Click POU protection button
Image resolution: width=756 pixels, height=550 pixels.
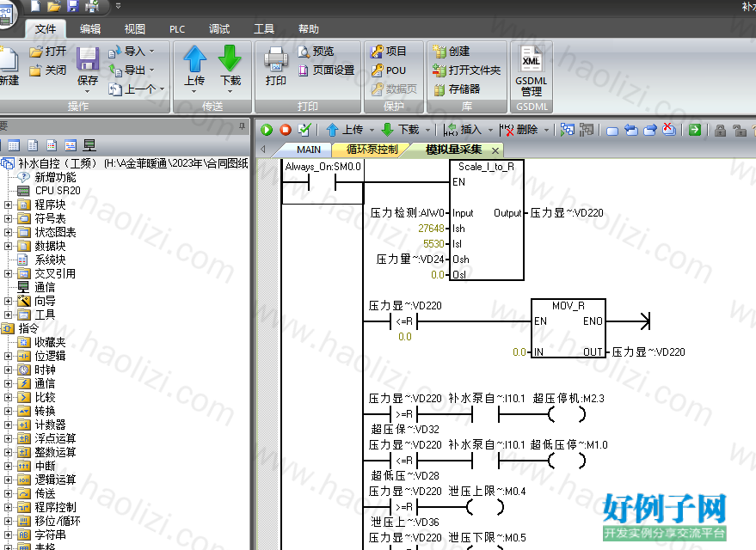click(388, 70)
